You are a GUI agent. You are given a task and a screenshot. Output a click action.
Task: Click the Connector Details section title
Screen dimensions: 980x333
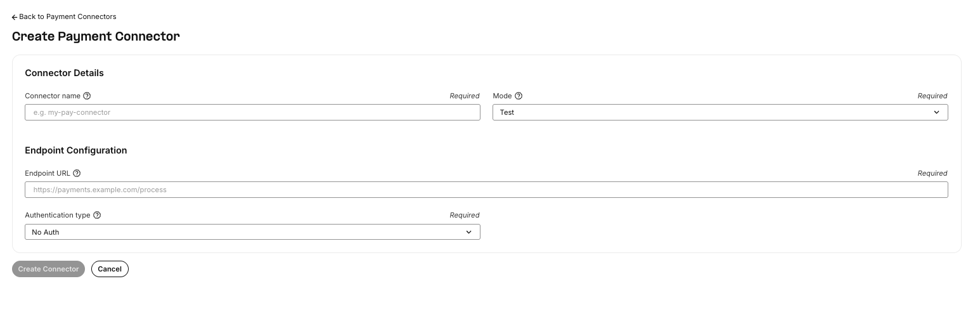click(x=64, y=73)
